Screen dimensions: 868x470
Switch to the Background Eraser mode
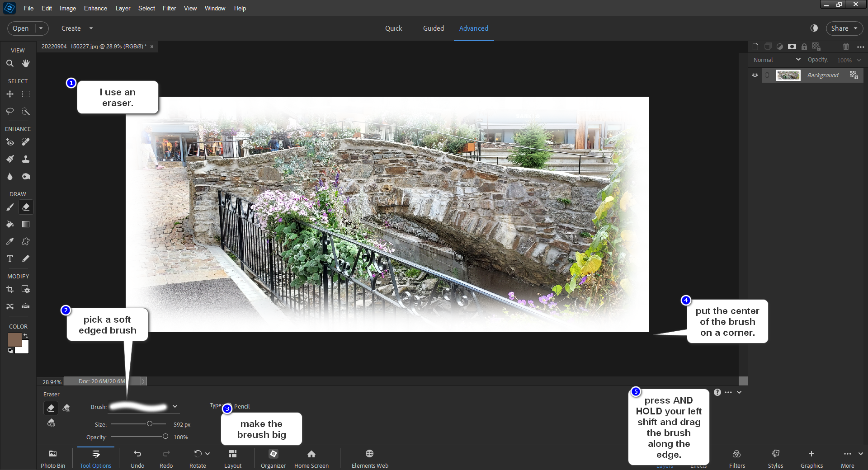click(x=66, y=408)
